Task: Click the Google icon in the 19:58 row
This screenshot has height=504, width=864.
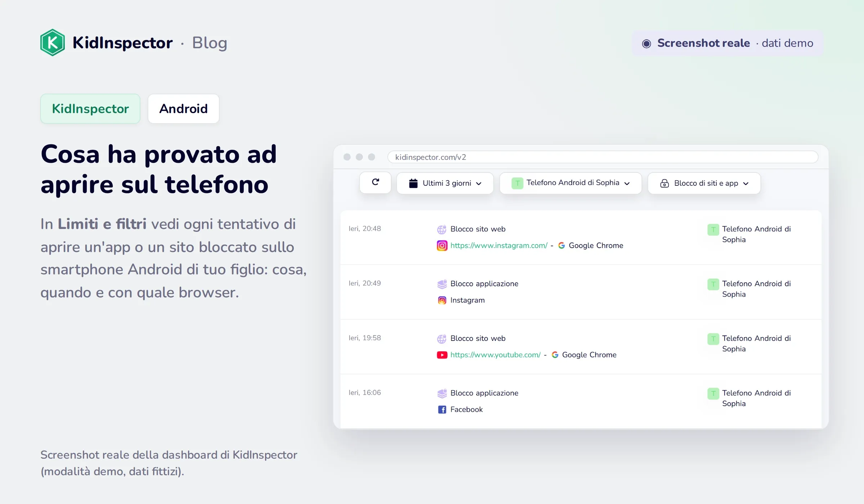Action: point(555,355)
